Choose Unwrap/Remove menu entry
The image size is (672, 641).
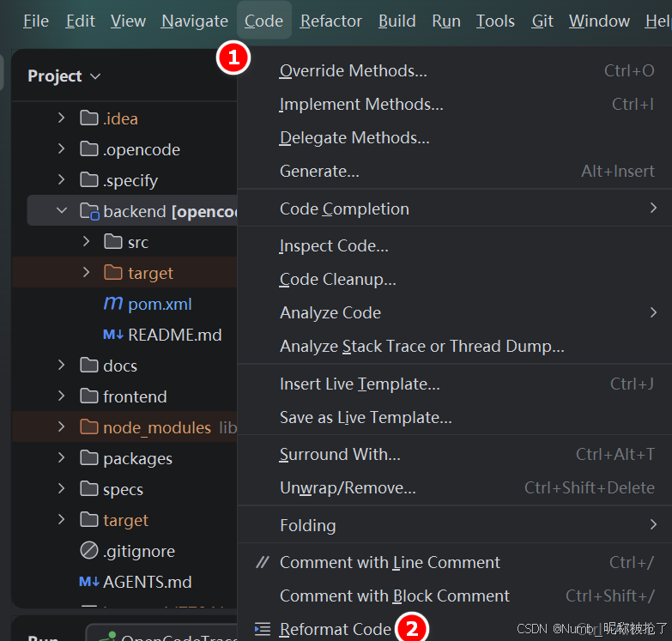[455, 487]
